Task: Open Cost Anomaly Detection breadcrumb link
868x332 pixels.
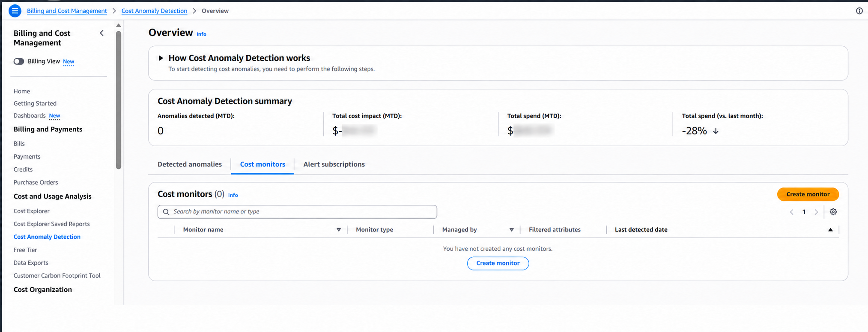Action: pyautogui.click(x=154, y=11)
